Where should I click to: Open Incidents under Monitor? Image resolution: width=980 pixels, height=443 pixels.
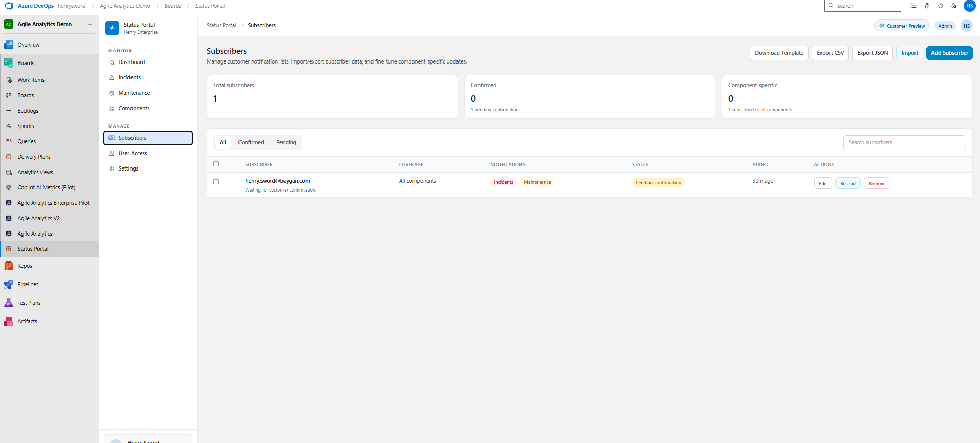click(148, 77)
